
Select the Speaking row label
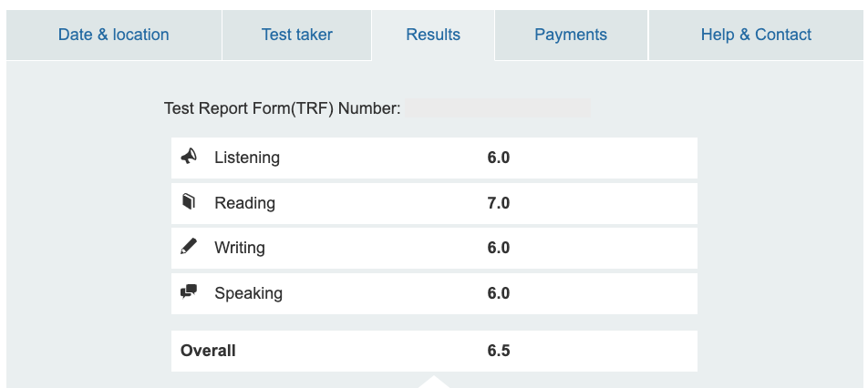(248, 293)
